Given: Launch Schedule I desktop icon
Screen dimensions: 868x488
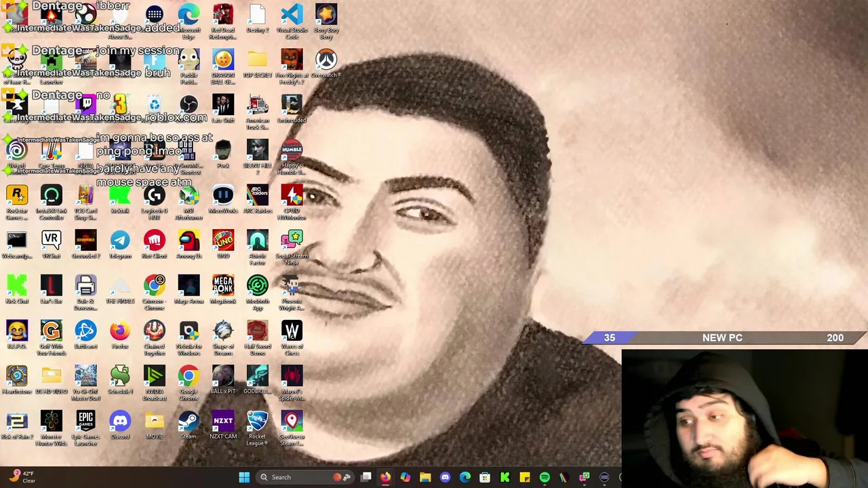Looking at the screenshot, I should click(x=120, y=376).
